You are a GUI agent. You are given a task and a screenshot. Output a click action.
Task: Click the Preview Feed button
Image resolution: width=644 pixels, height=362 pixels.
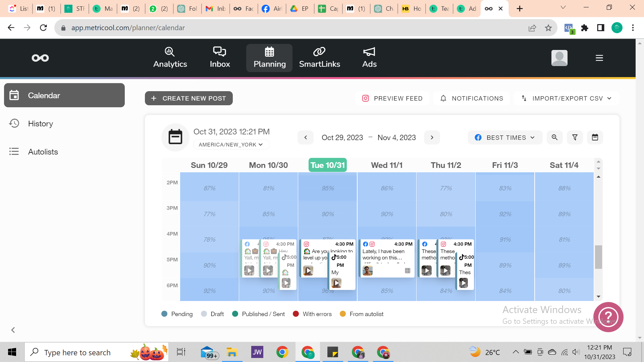point(392,98)
